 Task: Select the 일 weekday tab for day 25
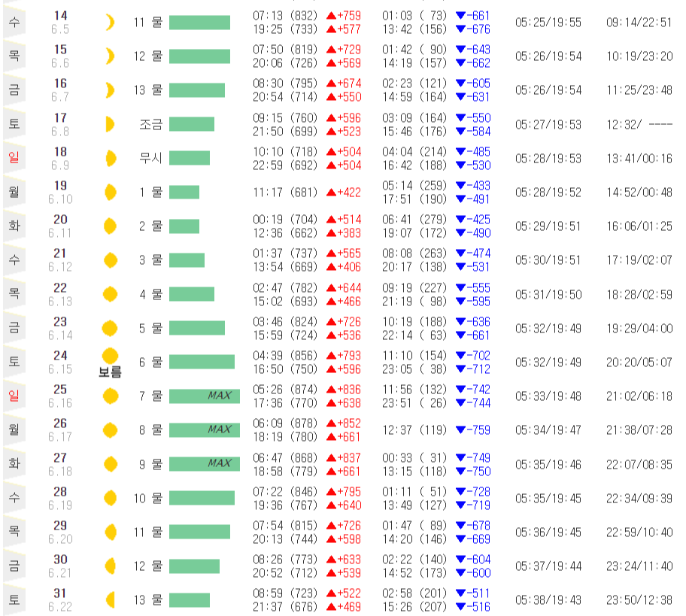pos(14,396)
